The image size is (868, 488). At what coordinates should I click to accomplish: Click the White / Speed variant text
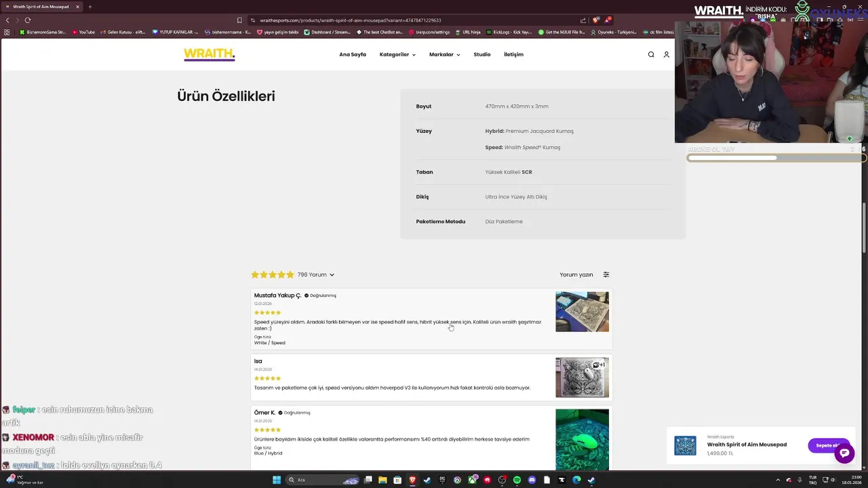point(270,343)
